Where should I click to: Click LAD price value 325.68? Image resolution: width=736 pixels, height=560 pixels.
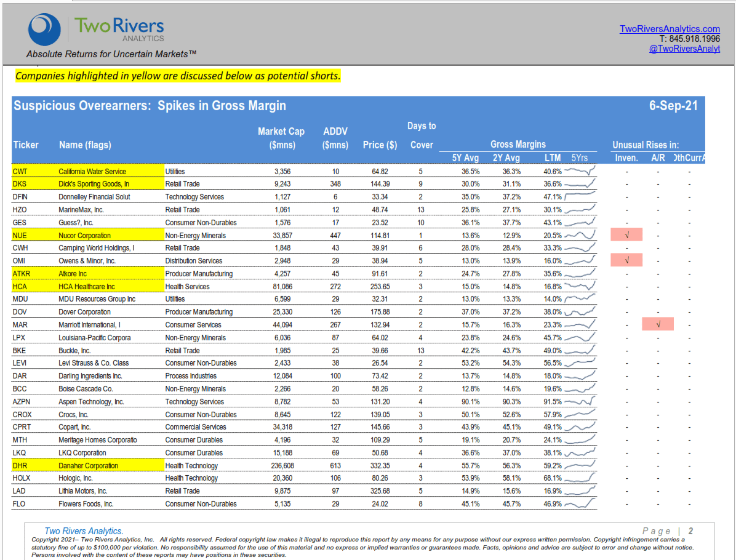[380, 491]
